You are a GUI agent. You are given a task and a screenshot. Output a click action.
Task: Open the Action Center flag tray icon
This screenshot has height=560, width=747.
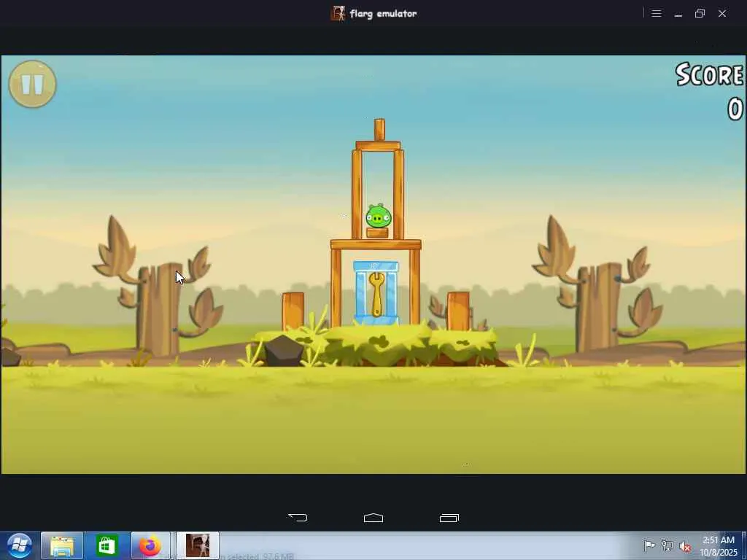coord(649,545)
